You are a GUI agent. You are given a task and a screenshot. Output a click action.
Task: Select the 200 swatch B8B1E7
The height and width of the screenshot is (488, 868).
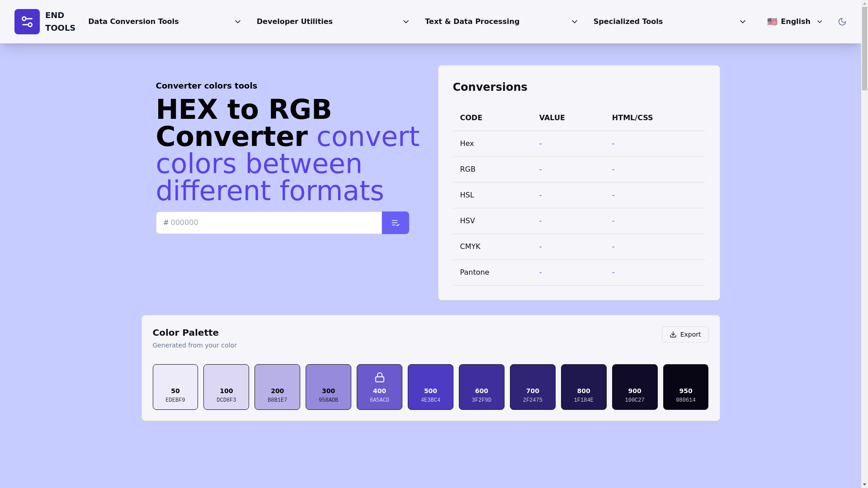click(277, 387)
